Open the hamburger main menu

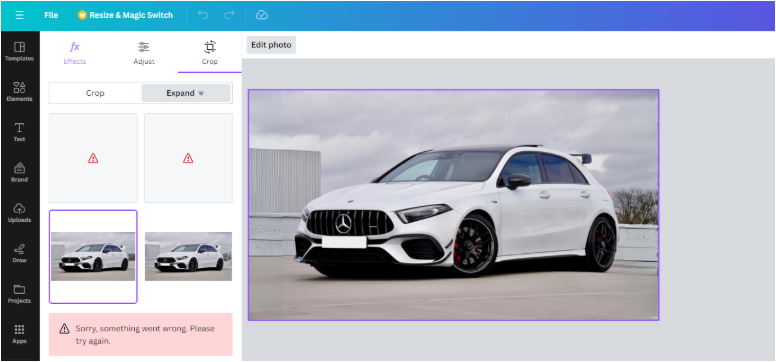point(19,15)
